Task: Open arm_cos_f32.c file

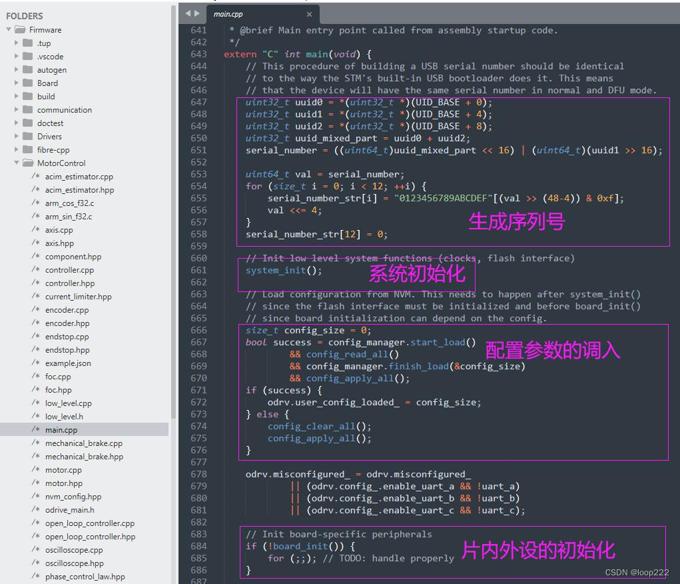Action: 69,203
